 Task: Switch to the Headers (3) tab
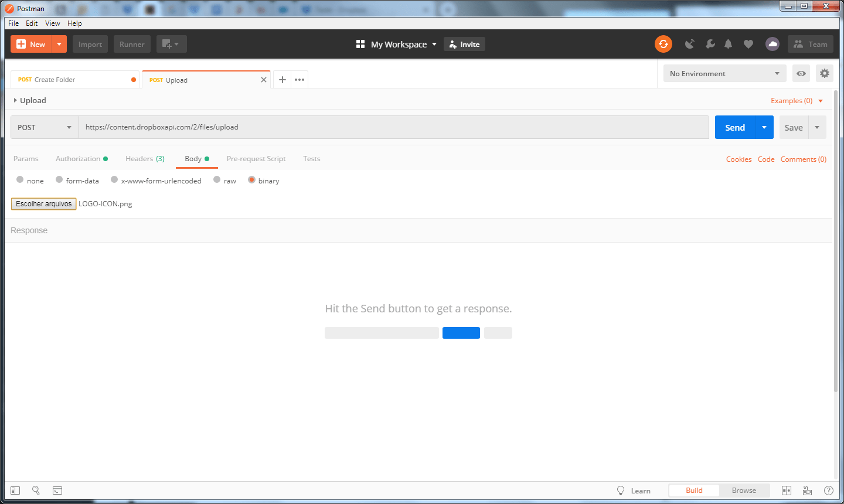145,159
